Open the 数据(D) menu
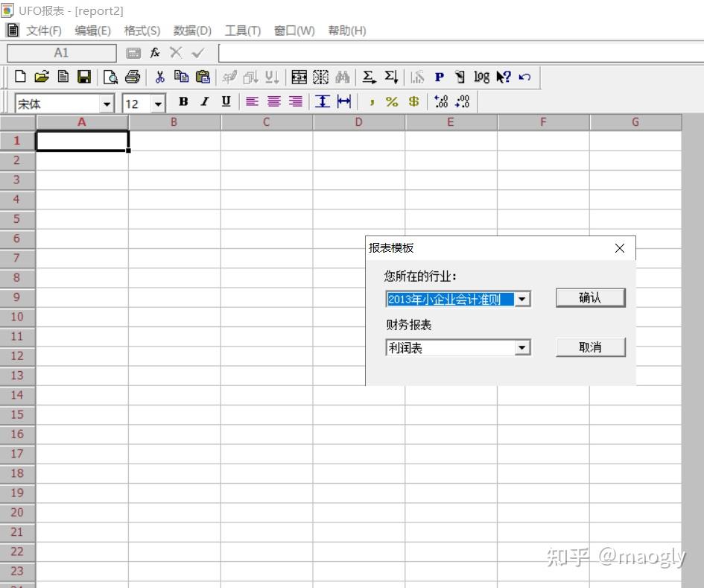The height and width of the screenshot is (588, 704). coord(192,31)
